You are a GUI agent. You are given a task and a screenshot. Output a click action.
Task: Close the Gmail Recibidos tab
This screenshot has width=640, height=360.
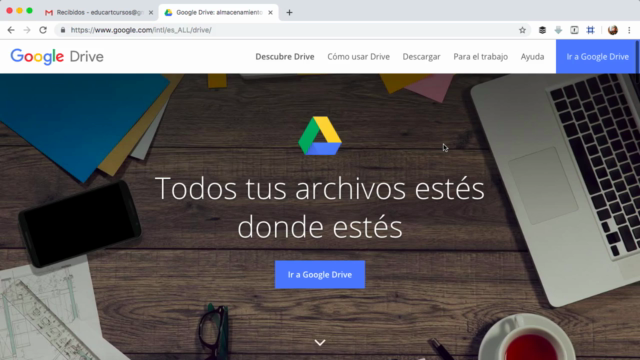coord(151,13)
